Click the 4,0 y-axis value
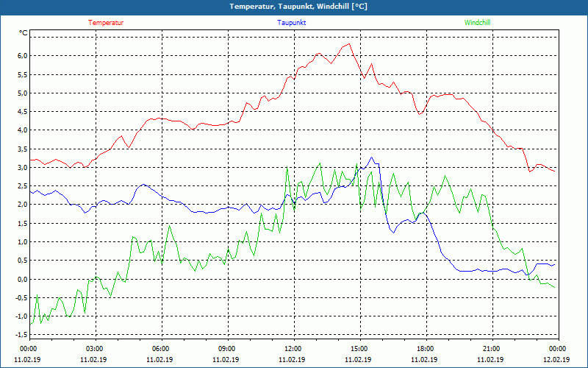Screen dimensions: 588x368 [23, 130]
